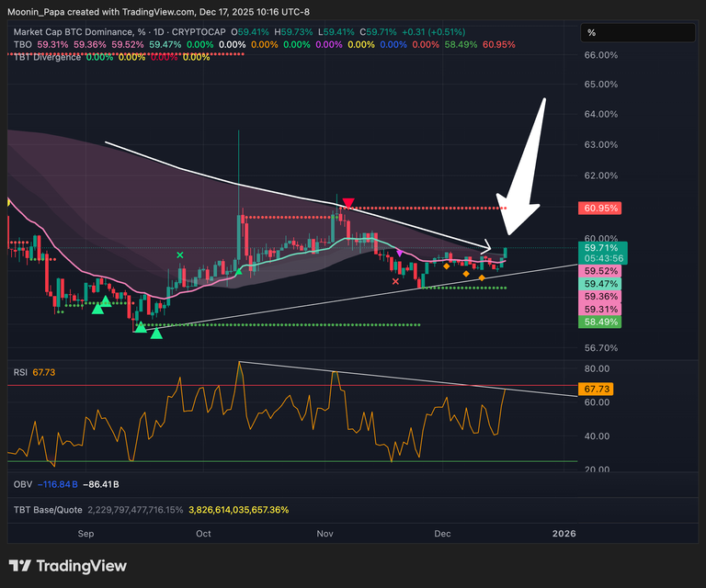
Task: Click the purple down-triangle marker on chart
Action: (400, 252)
